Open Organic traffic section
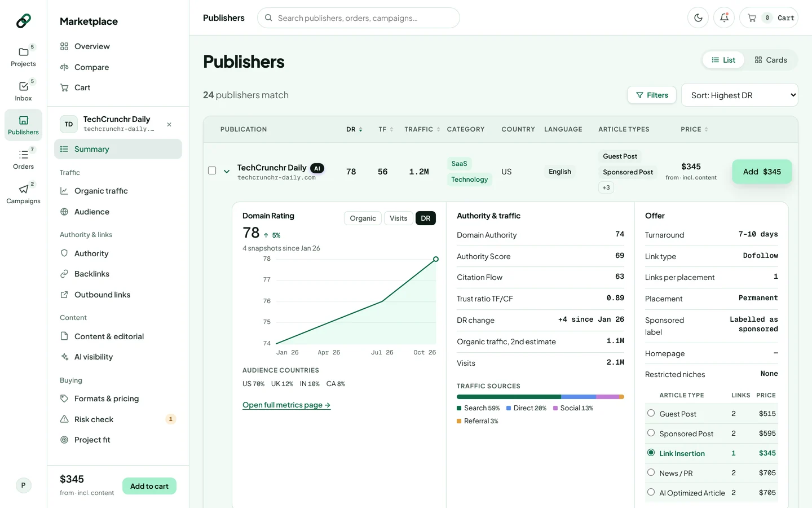The width and height of the screenshot is (812, 508). 118,191
